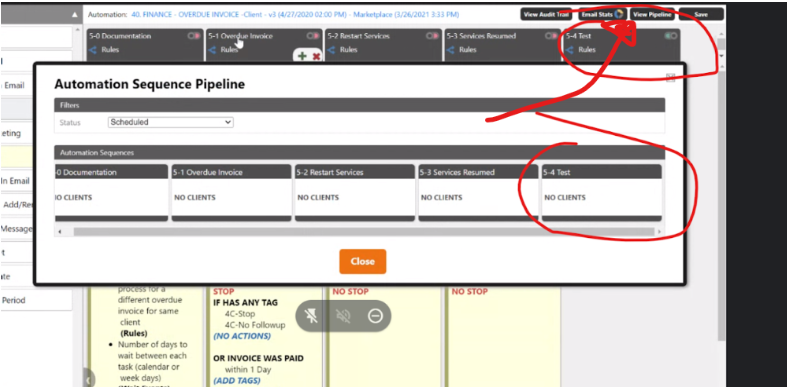This screenshot has height=390, width=787.
Task: Click the NO STOP label under 5-2 Restart Services
Action: [350, 292]
